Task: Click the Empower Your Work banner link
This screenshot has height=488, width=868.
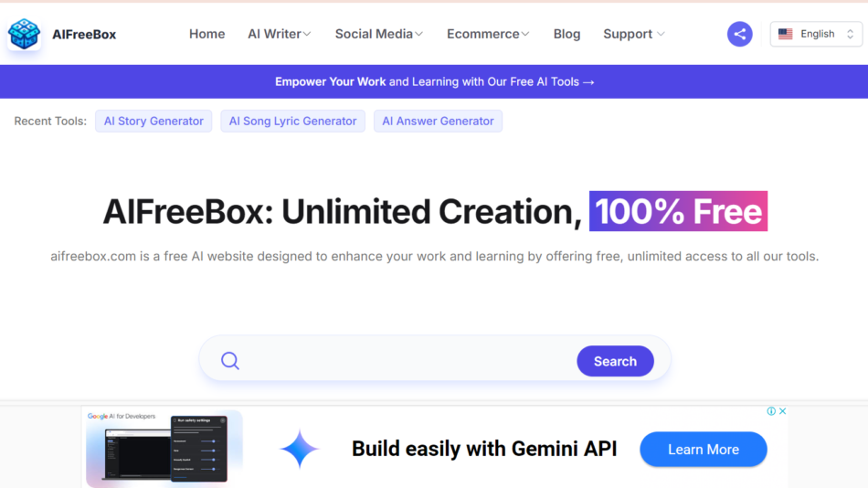Action: [434, 81]
